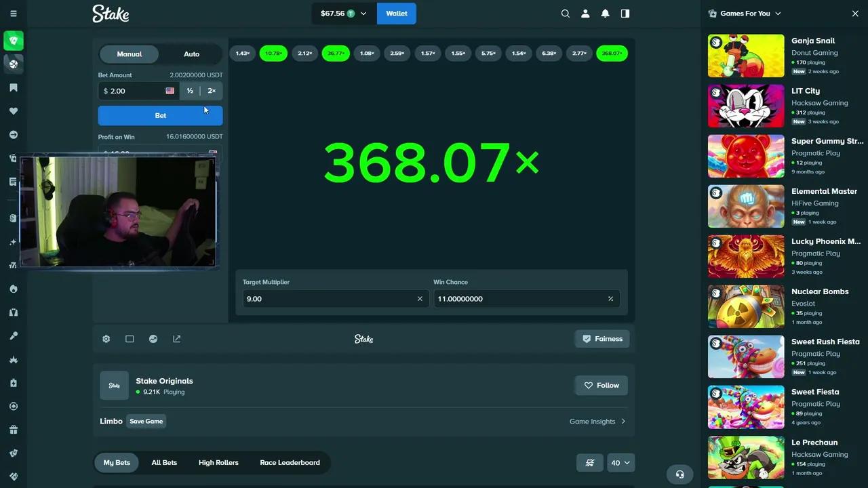Screen dimensions: 868x488
Task: Click the percent icon in Win Chance
Action: point(610,299)
